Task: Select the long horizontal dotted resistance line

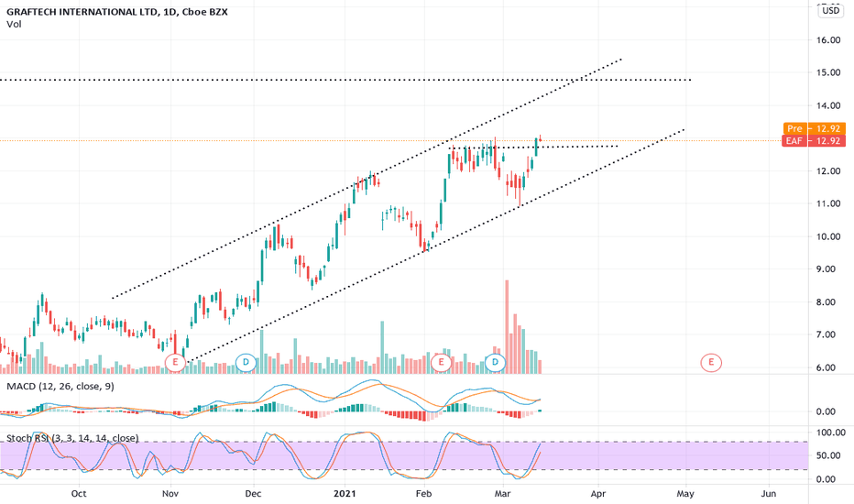Action: (x=345, y=80)
